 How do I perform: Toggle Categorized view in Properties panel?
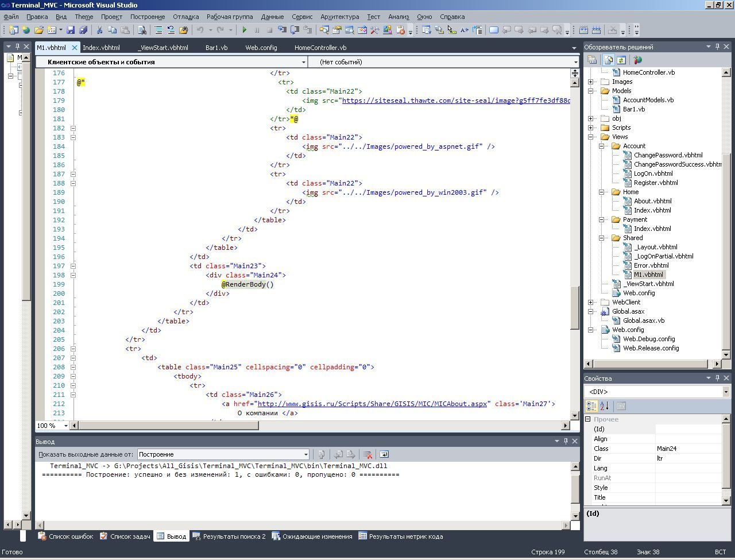[x=591, y=406]
